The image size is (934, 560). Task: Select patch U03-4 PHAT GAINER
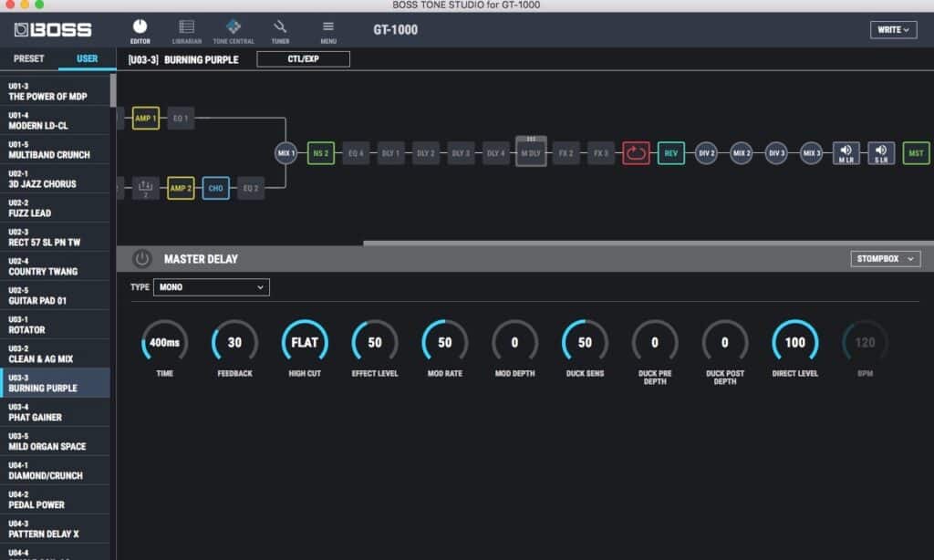click(55, 412)
